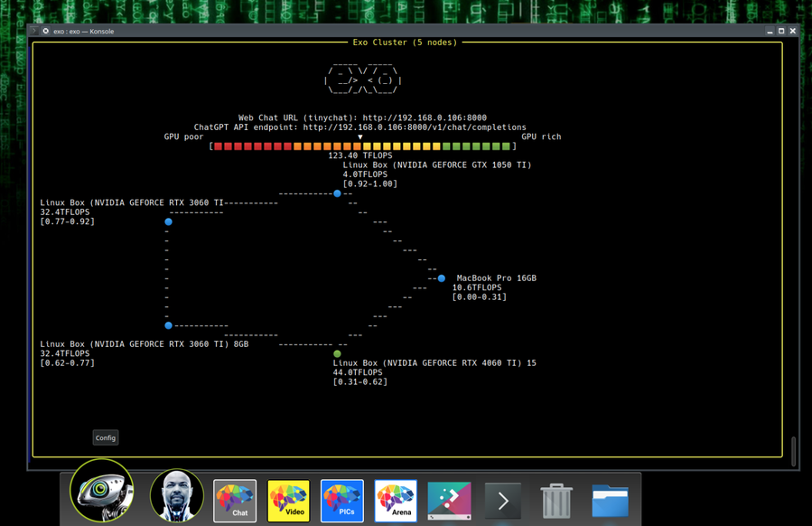The height and width of the screenshot is (526, 812).
Task: Click the RTX 4060 TI node label
Action: coord(434,362)
